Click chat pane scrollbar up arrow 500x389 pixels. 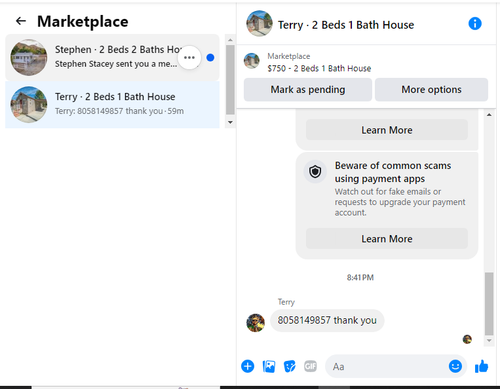(489, 115)
